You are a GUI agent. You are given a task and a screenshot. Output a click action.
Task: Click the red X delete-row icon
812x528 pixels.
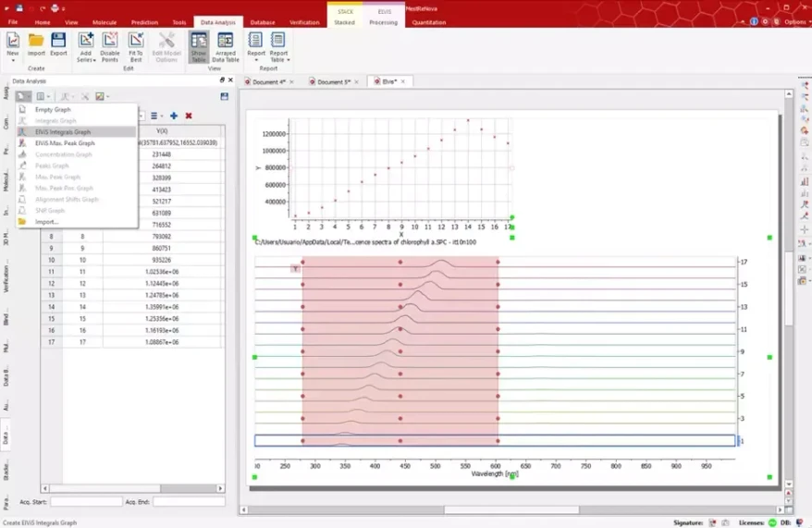coord(189,116)
